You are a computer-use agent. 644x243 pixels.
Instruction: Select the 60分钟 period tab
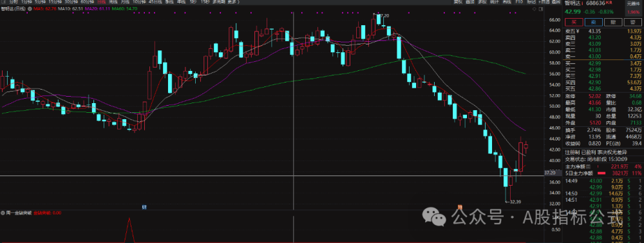pyautogui.click(x=87, y=2)
